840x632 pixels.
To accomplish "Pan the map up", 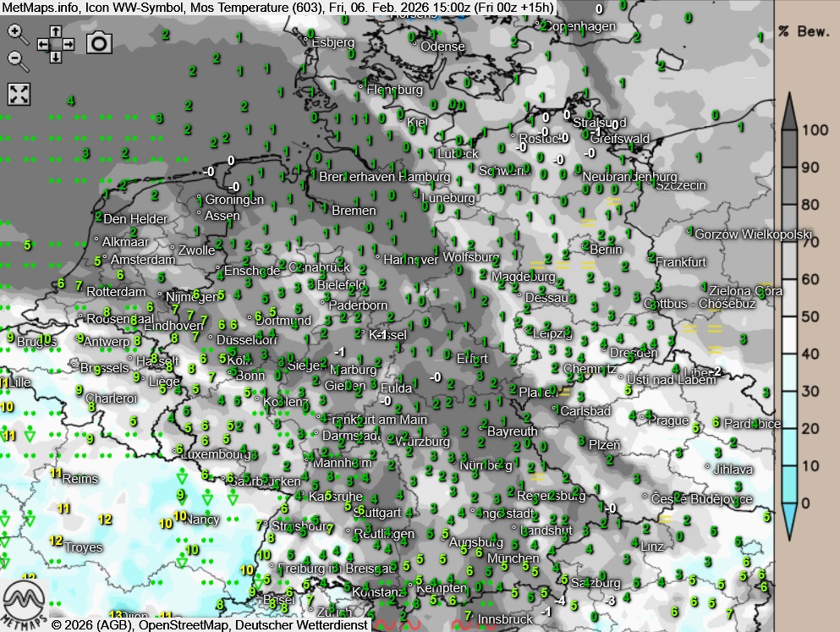I will point(55,30).
